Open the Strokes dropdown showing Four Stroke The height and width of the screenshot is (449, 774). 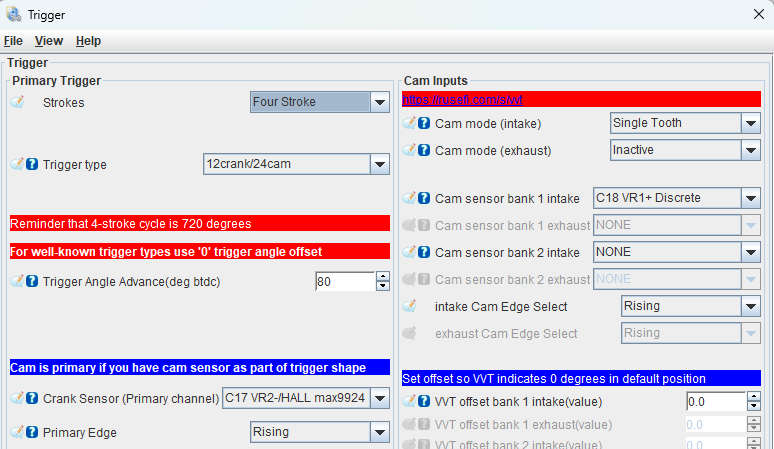tap(379, 102)
